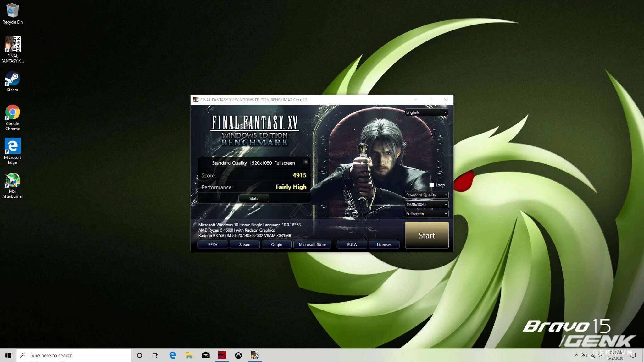Click the FFXV link button
The height and width of the screenshot is (362, 644).
coord(213,244)
